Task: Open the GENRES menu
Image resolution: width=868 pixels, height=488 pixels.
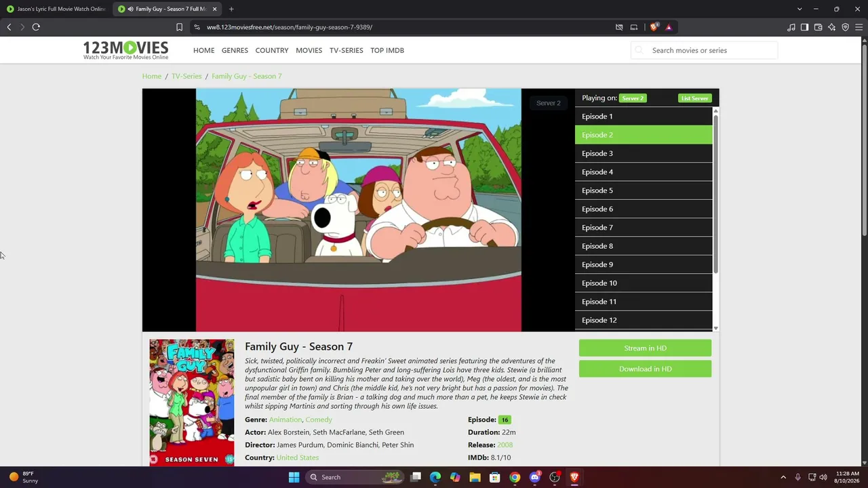Action: pyautogui.click(x=235, y=50)
